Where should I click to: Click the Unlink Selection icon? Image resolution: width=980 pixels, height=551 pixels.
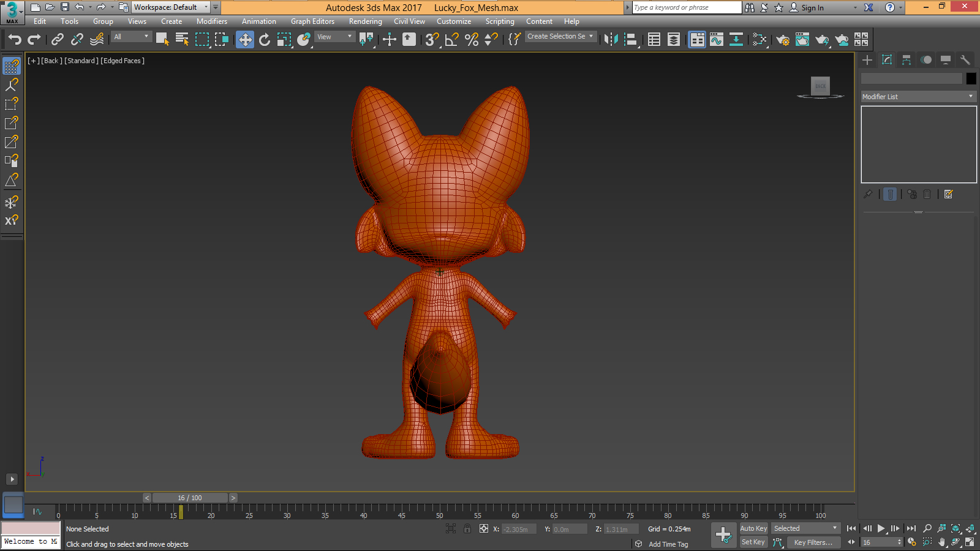(77, 40)
